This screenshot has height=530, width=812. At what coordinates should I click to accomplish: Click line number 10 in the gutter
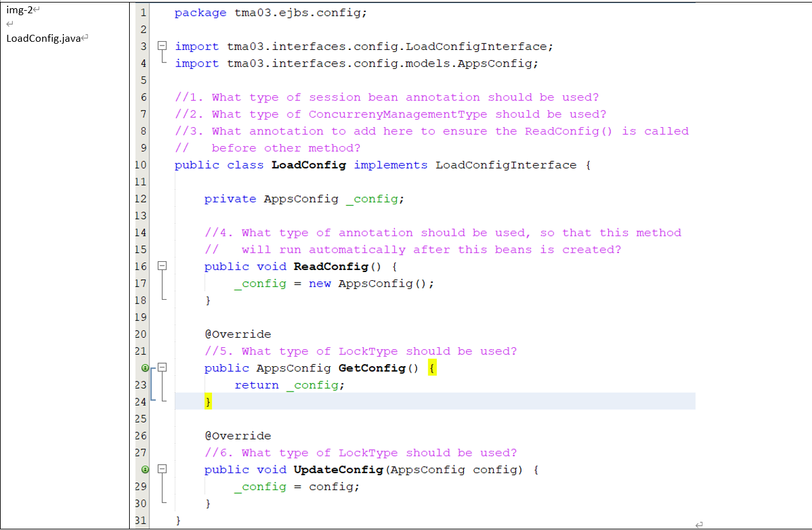pos(141,165)
